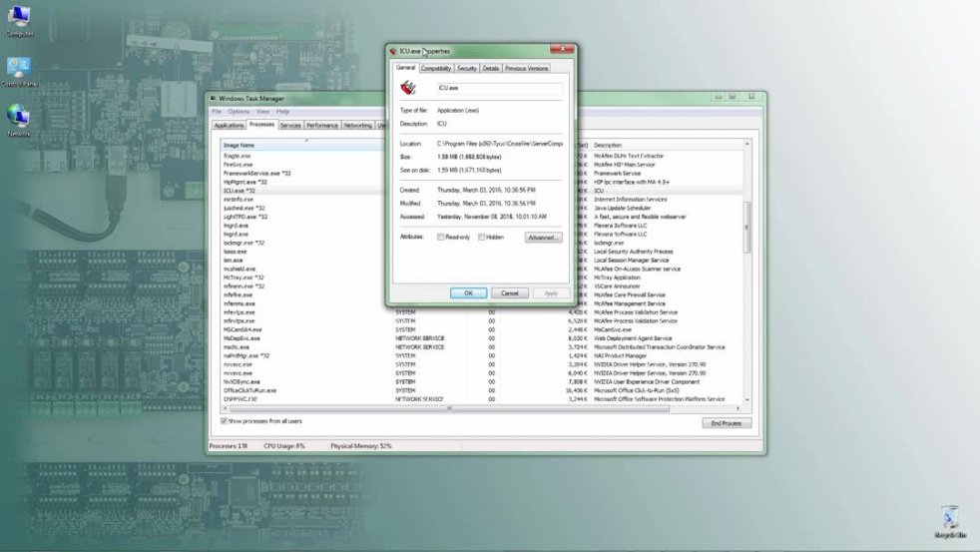Click the Apply button in Properties
The image size is (980, 552).
pos(551,293)
